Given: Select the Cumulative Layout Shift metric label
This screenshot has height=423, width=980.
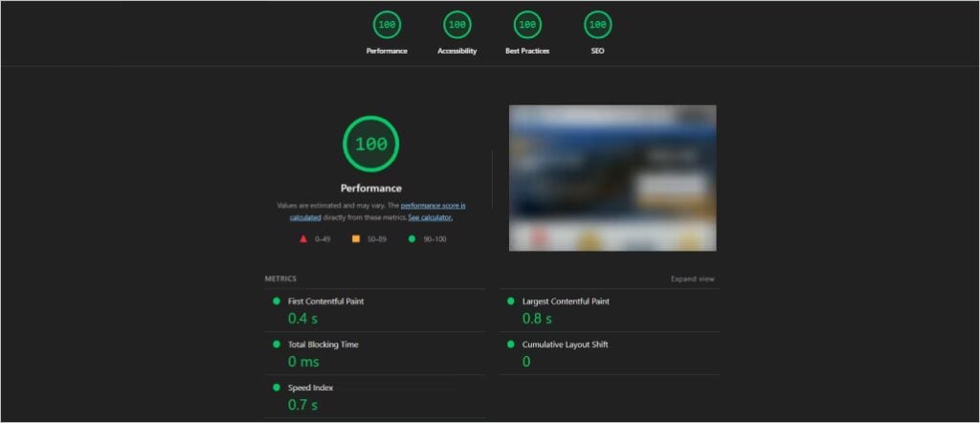Looking at the screenshot, I should (x=565, y=345).
